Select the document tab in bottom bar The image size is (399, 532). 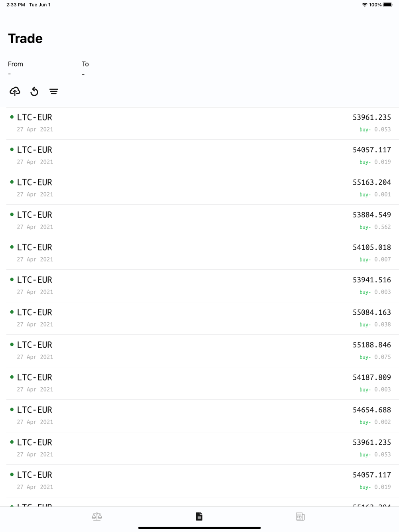(199, 517)
